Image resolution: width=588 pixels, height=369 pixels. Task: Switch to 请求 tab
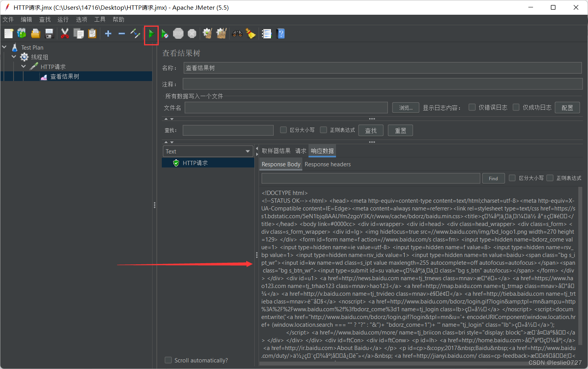(x=301, y=151)
